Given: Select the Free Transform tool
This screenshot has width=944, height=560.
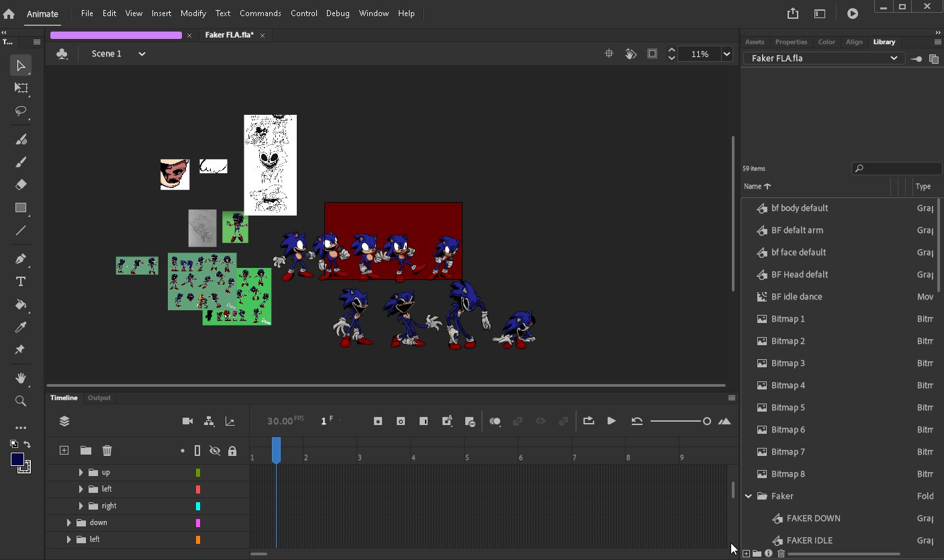Looking at the screenshot, I should [21, 88].
